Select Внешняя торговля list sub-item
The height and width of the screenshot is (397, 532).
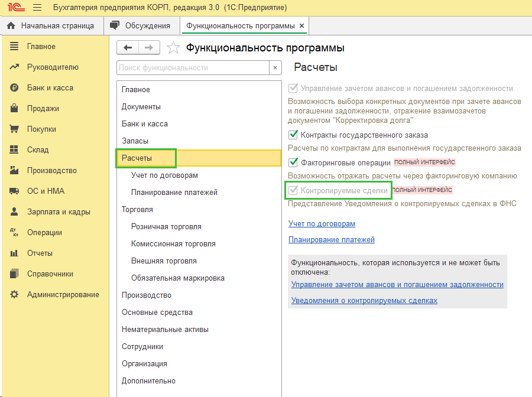click(x=199, y=261)
